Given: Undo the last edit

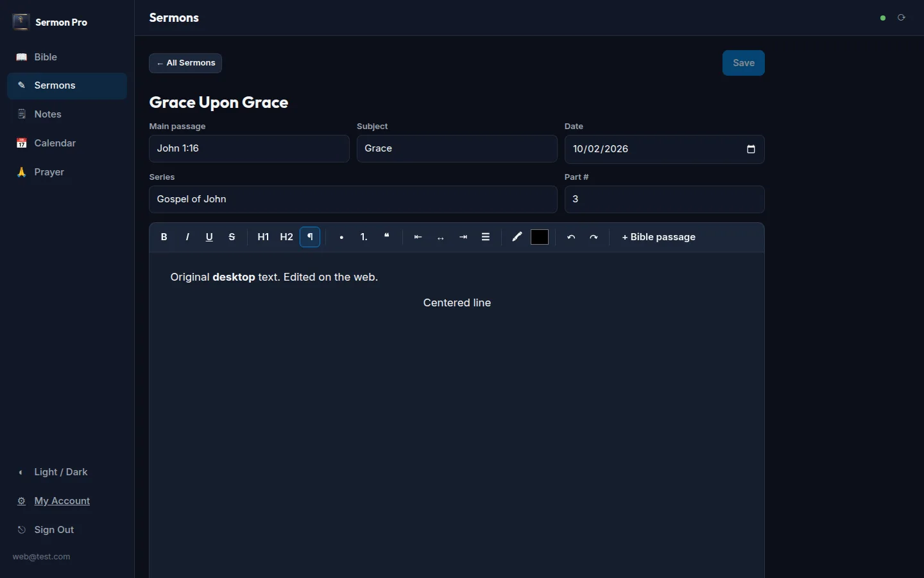Looking at the screenshot, I should [x=571, y=237].
